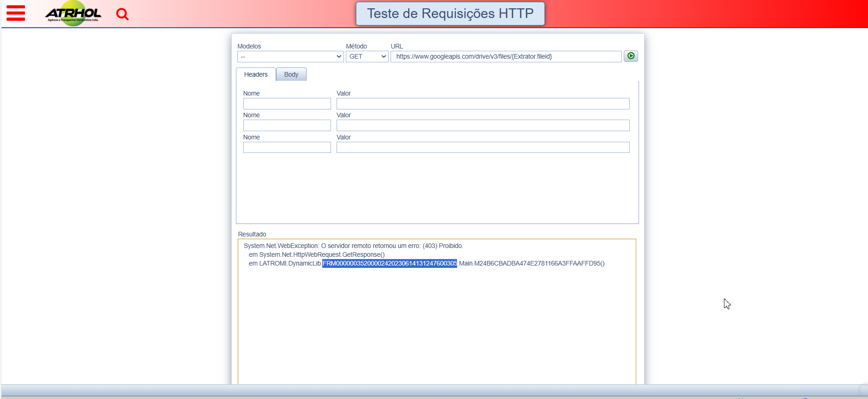The height and width of the screenshot is (399, 868).
Task: Switch to the Body tab
Action: [x=291, y=74]
